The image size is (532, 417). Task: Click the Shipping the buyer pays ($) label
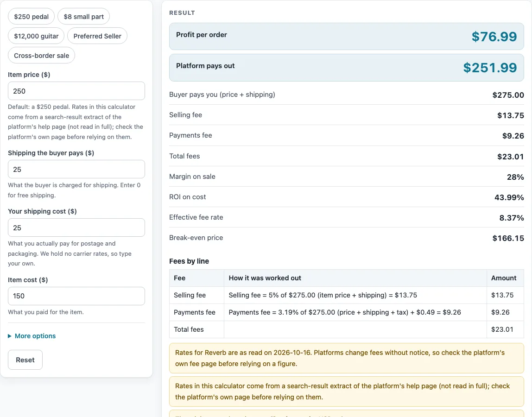pos(51,153)
